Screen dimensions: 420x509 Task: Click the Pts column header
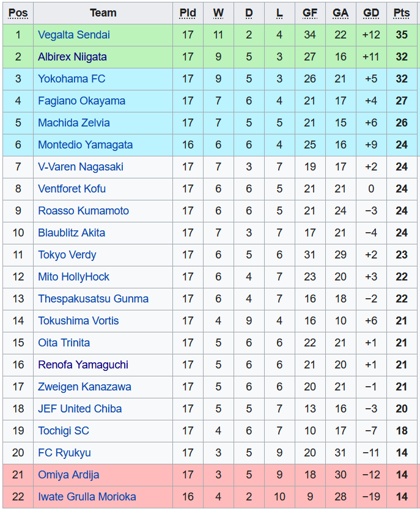coord(402,13)
